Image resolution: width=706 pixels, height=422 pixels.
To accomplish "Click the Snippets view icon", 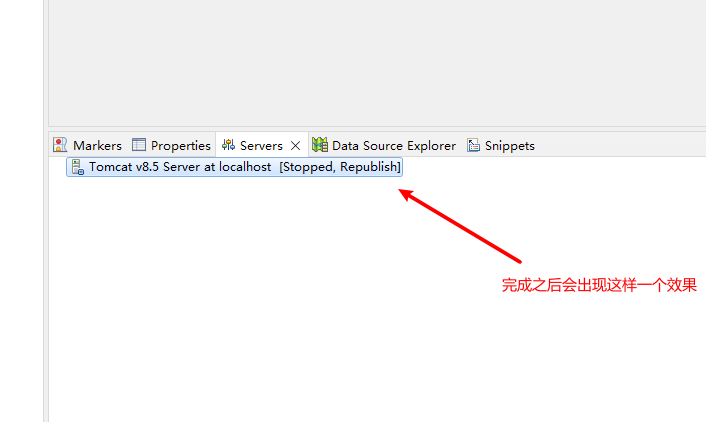I will point(473,145).
